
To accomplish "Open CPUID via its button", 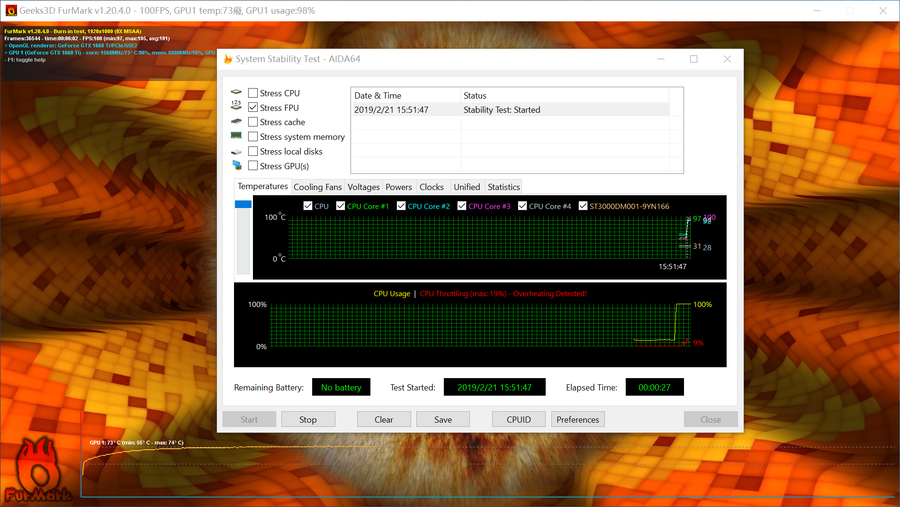I will pos(518,419).
